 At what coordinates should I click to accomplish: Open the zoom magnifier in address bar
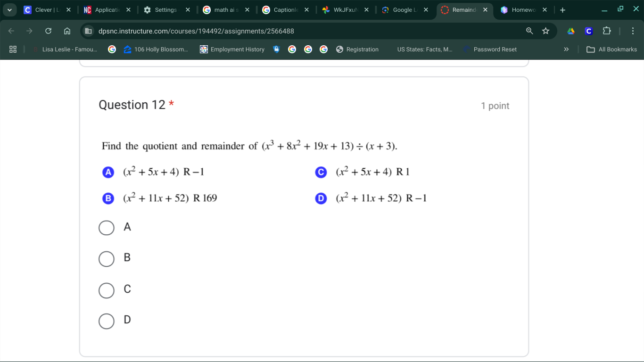(x=529, y=31)
